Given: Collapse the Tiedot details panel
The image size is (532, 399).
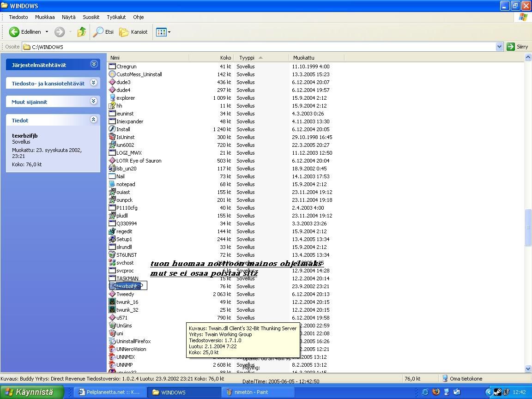Looking at the screenshot, I should pos(94,120).
